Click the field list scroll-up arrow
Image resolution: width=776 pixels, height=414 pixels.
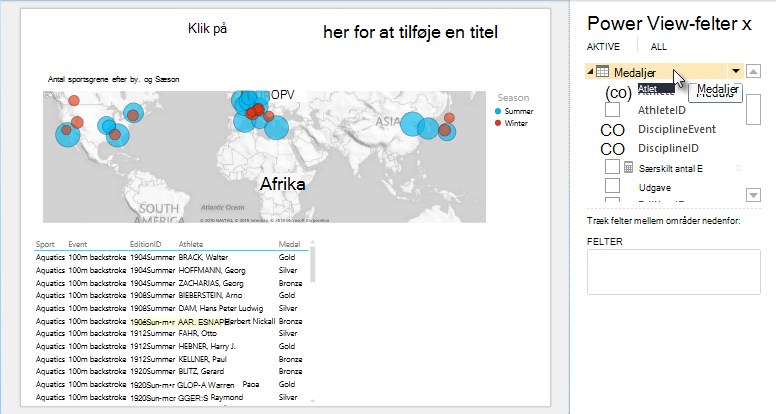point(753,71)
